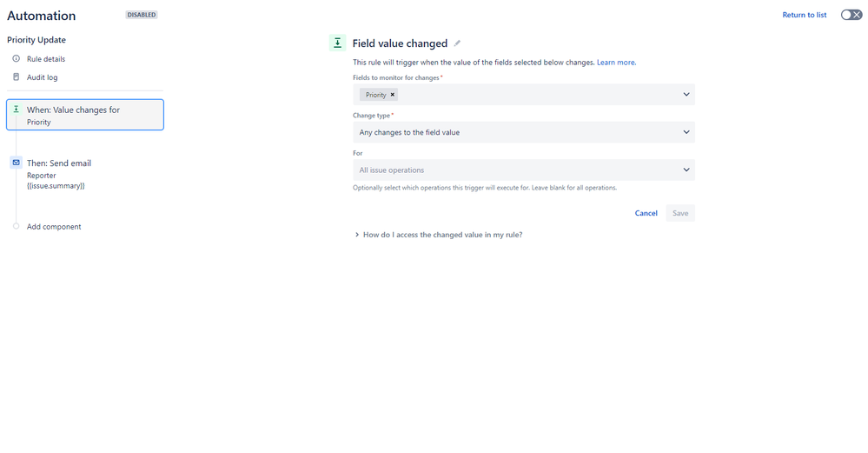868x453 pixels.
Task: Open Audit log in the sidebar
Action: (x=42, y=77)
